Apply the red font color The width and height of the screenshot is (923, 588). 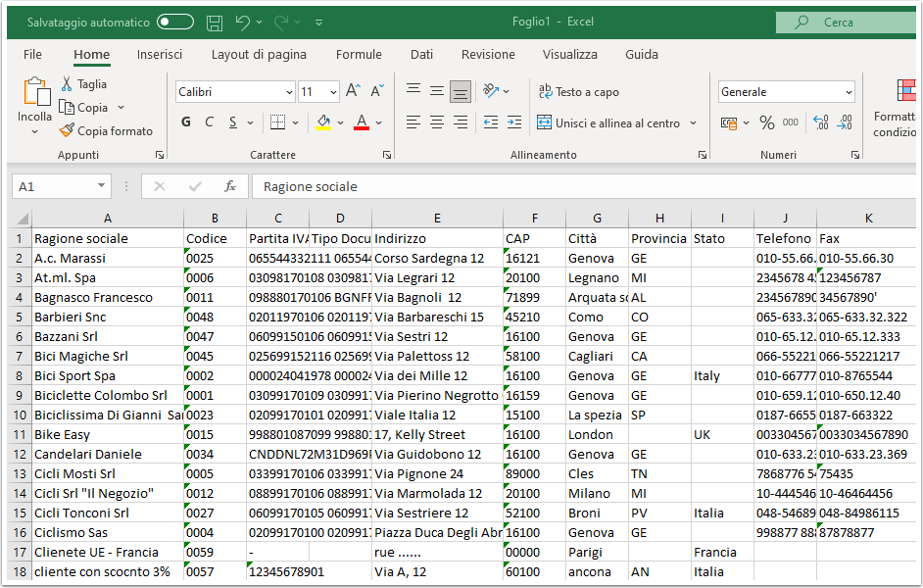(362, 122)
